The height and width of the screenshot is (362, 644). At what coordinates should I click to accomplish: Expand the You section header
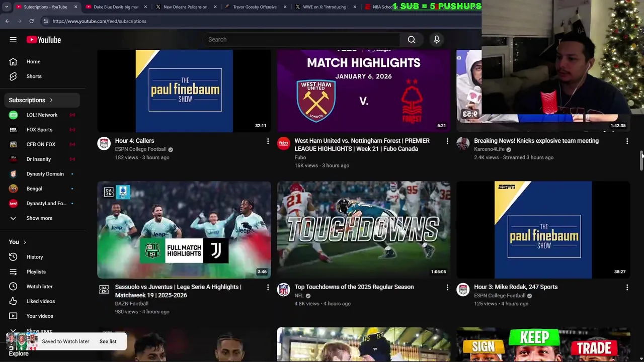click(18, 242)
